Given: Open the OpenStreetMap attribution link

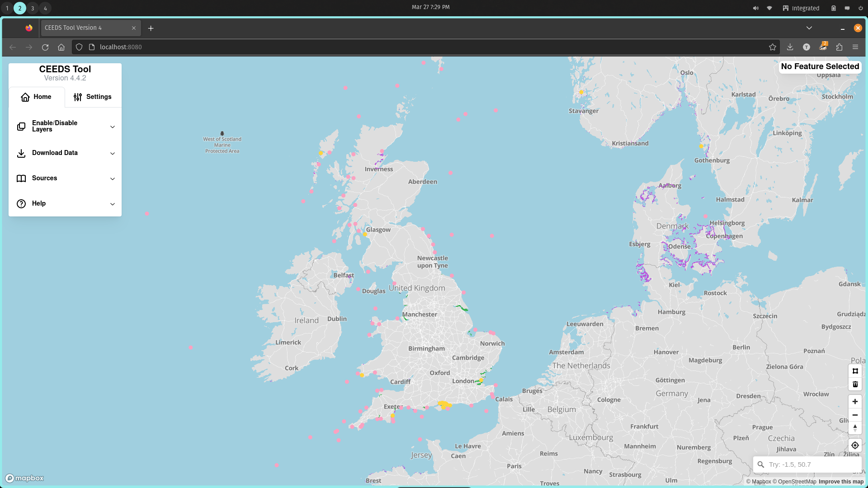Looking at the screenshot, I should (x=794, y=482).
